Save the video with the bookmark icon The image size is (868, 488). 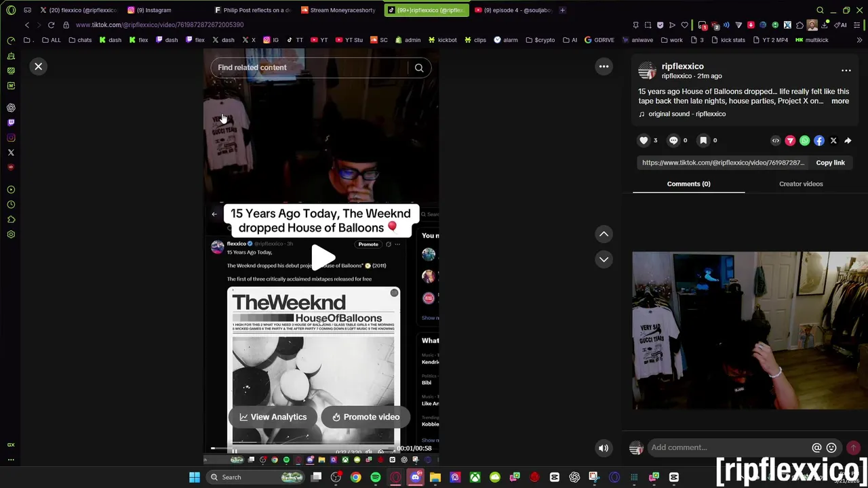coord(703,140)
